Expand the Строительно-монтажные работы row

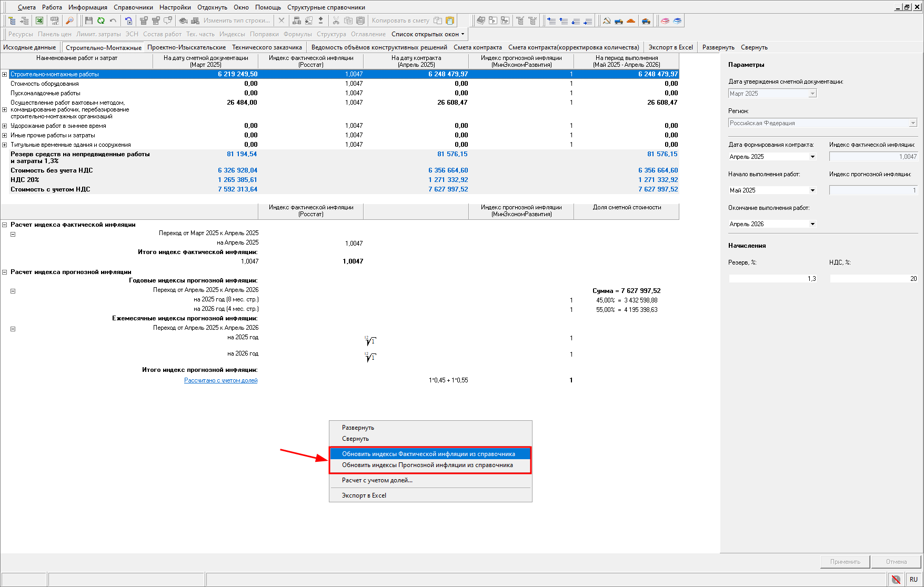click(5, 74)
